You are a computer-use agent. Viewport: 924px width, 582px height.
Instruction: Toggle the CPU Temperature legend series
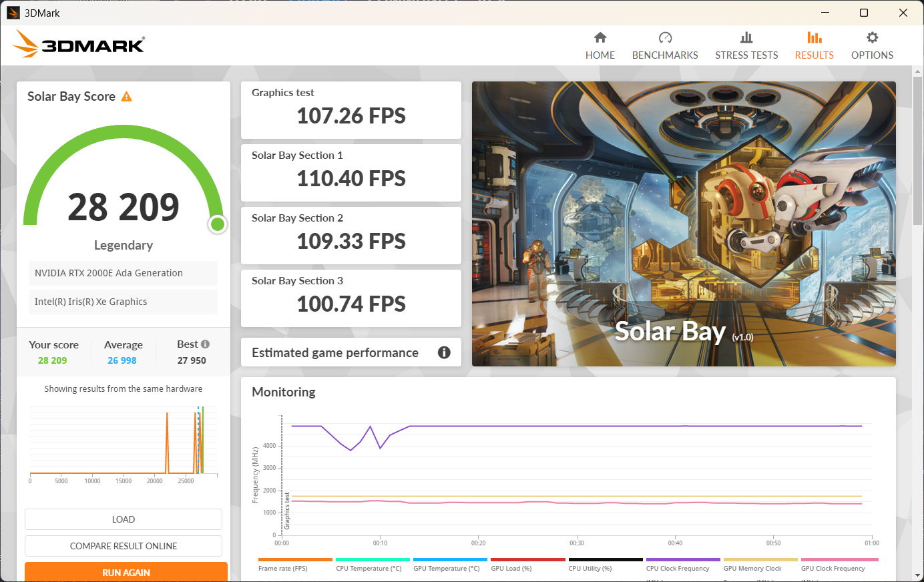click(369, 569)
